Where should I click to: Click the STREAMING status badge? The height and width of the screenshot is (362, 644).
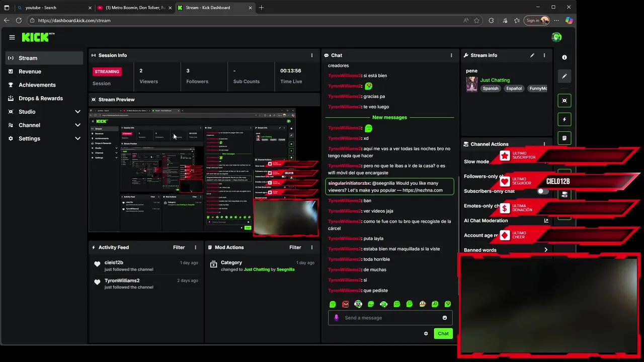[107, 71]
